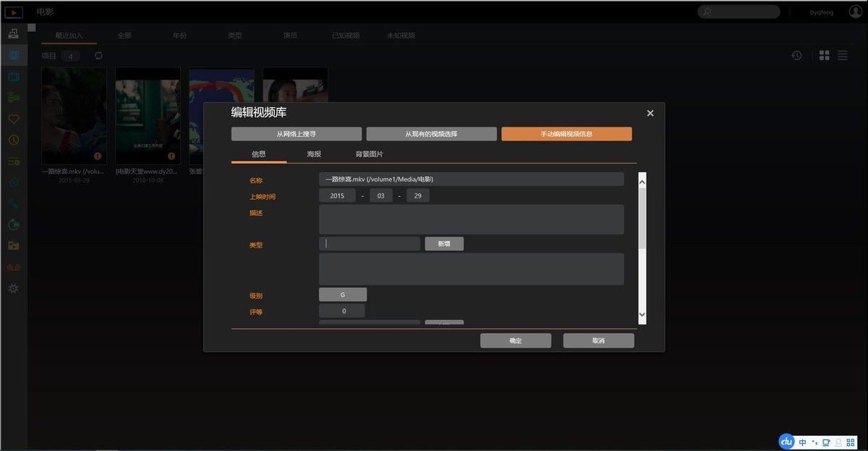This screenshot has width=868, height=451.
Task: Click the 从现有的视频选择 button
Action: click(431, 134)
